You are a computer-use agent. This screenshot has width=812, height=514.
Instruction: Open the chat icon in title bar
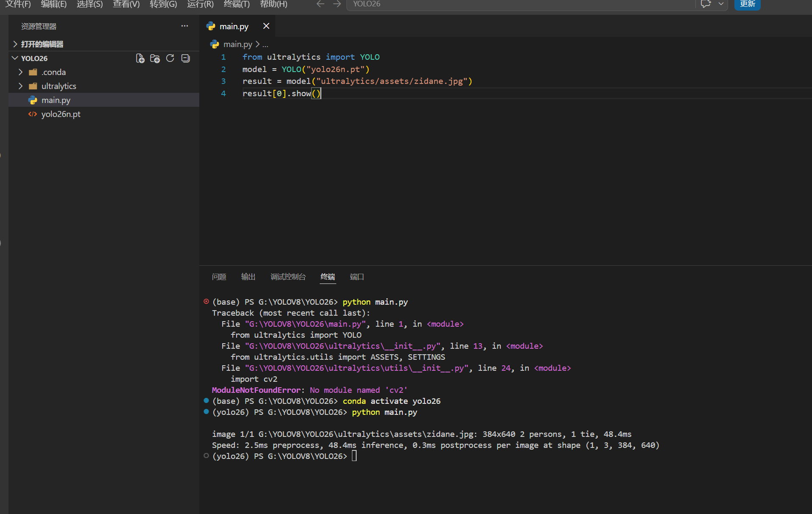point(706,4)
